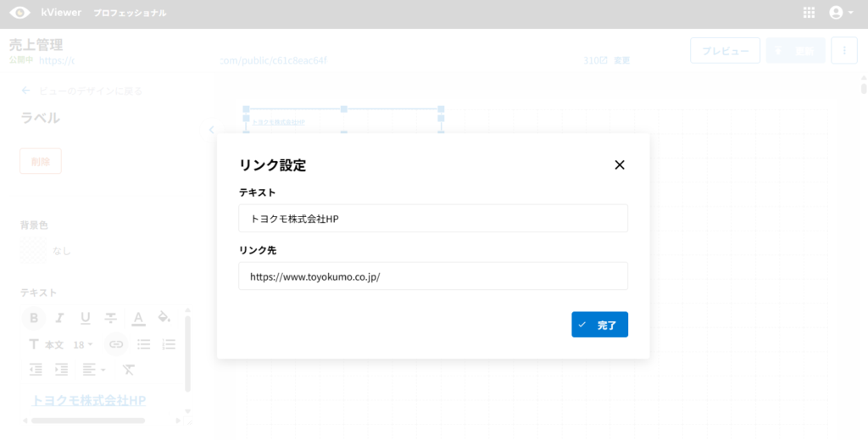Click the 更新 button
The width and height of the screenshot is (868, 440).
tap(795, 51)
